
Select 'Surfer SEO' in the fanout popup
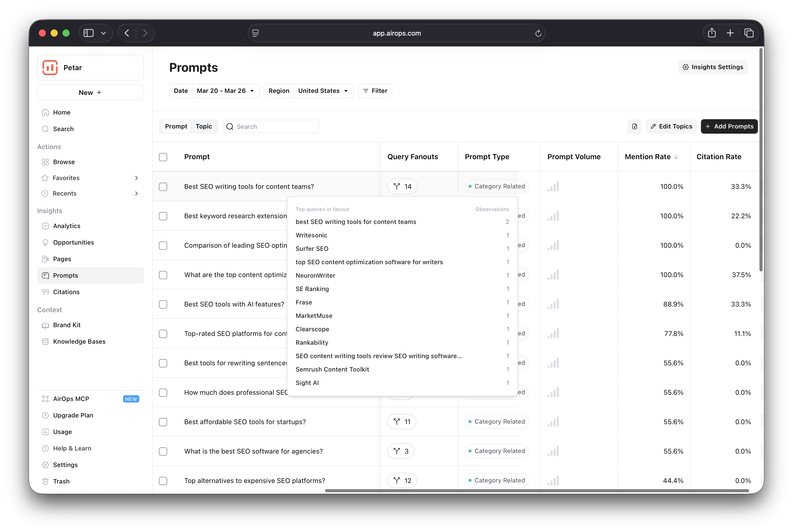[312, 248]
